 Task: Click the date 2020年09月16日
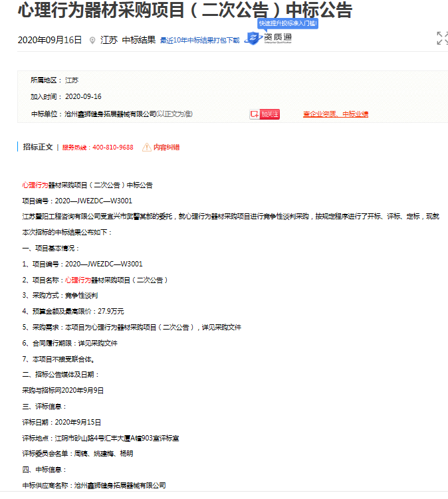pyautogui.click(x=50, y=40)
